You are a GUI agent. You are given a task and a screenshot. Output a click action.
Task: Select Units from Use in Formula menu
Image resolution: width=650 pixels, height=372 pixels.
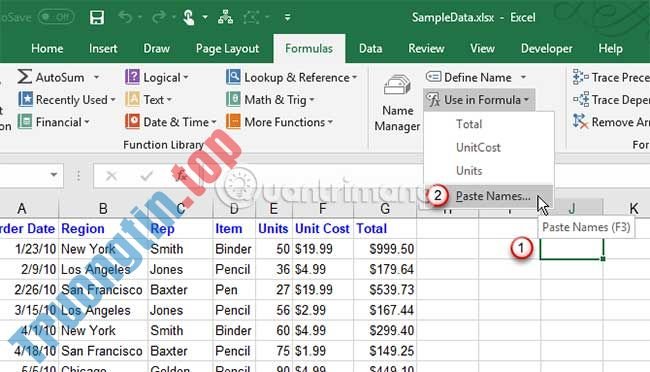pyautogui.click(x=489, y=170)
